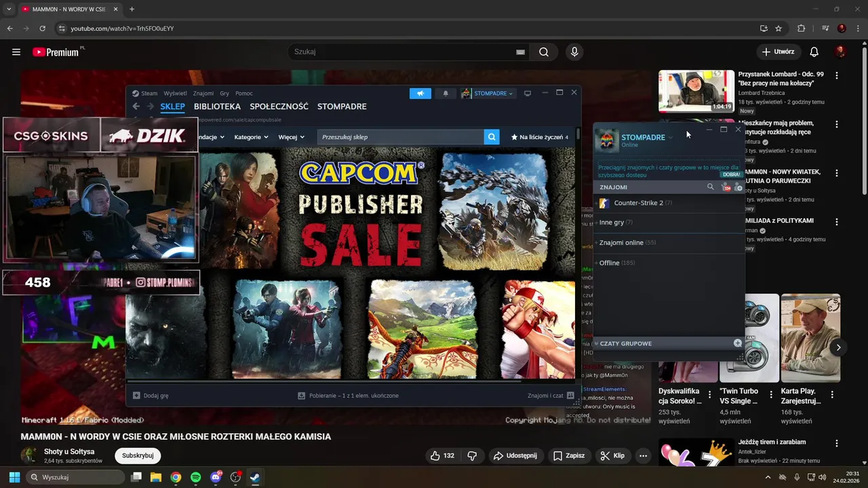868x488 pixels.
Task: Dislike the video
Action: tap(473, 455)
